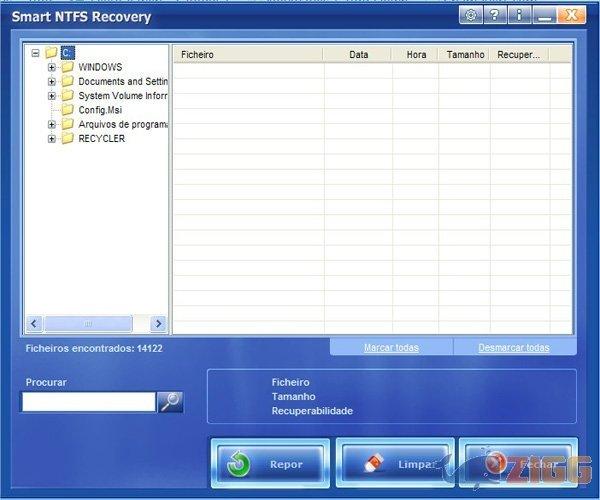Screen dimensions: 600x500
Task: Select Arquivos de programas folder name
Action: coord(123,124)
